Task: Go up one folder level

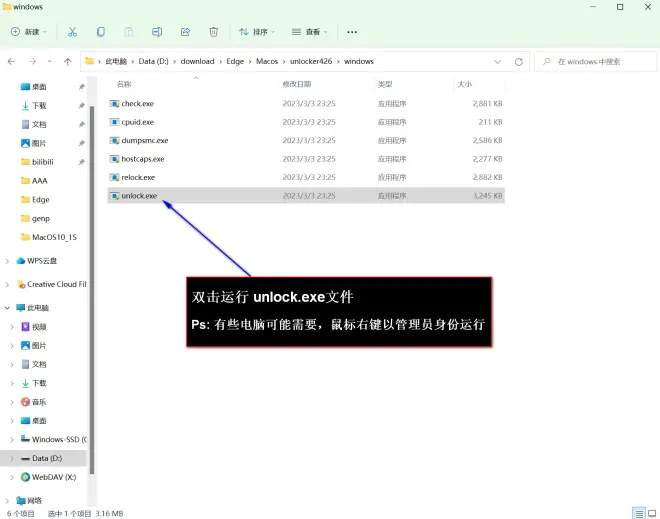Action: click(67, 61)
